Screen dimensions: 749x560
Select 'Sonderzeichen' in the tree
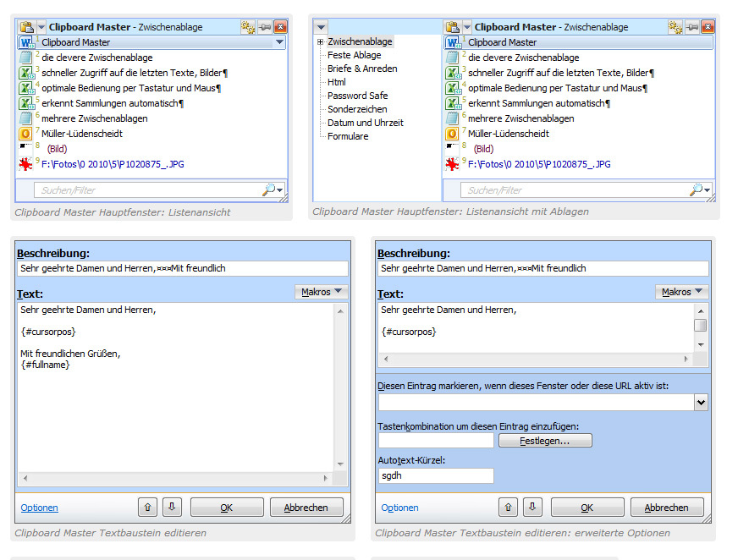(x=357, y=109)
